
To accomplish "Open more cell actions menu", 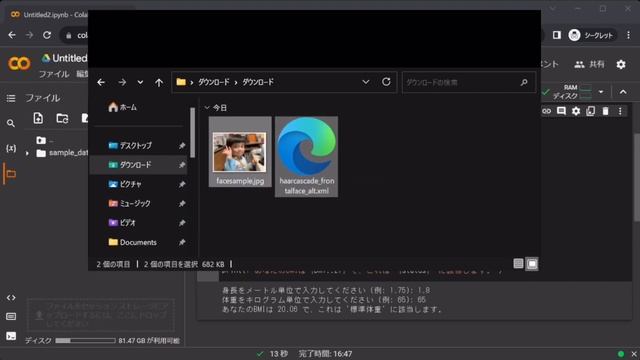I will pyautogui.click(x=620, y=111).
